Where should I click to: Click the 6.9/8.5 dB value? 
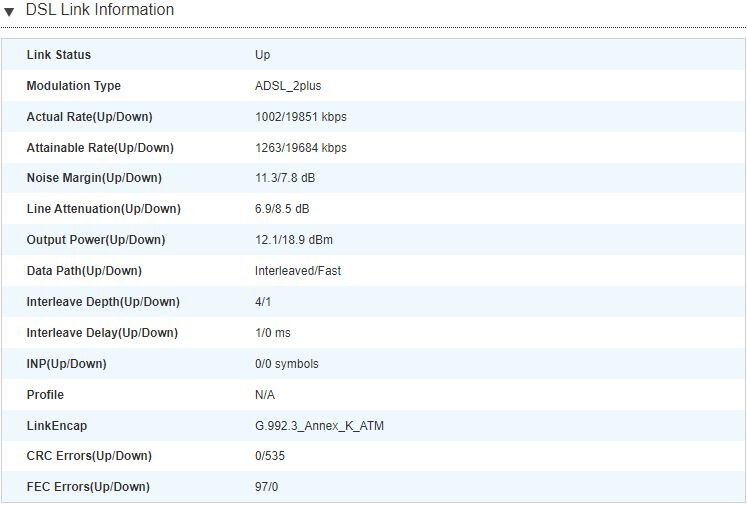click(282, 209)
